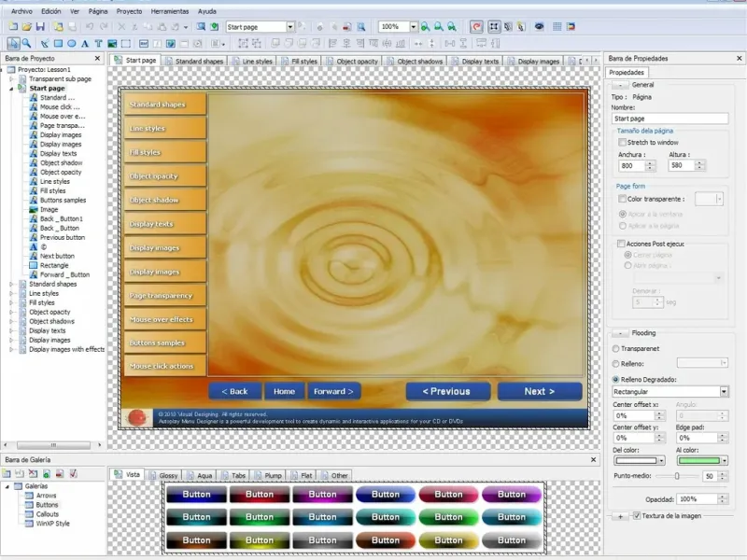Image resolution: width=747 pixels, height=560 pixels.
Task: Open the 'Al color' green color swatch
Action: pos(699,460)
